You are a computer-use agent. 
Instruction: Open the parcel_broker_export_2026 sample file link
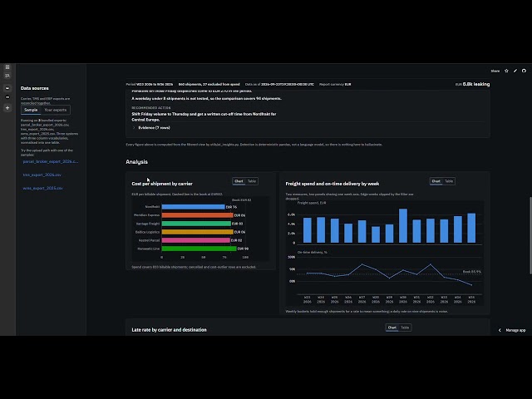pyautogui.click(x=51, y=161)
